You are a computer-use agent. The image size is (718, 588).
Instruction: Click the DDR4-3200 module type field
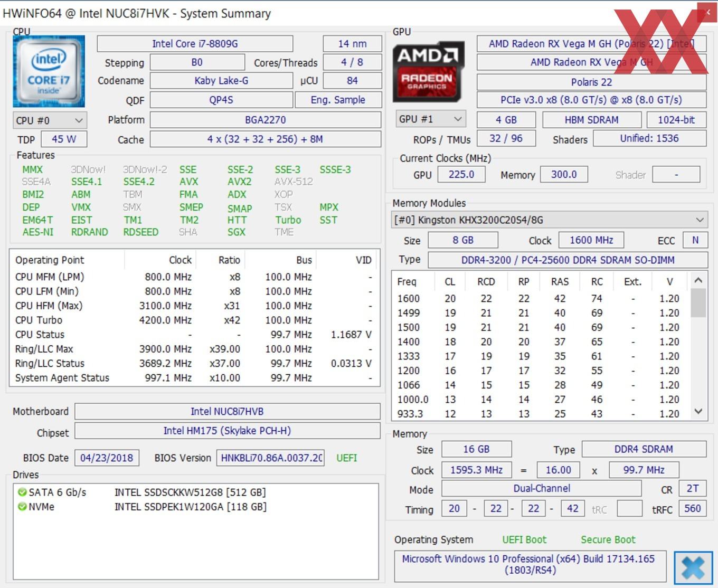[568, 260]
